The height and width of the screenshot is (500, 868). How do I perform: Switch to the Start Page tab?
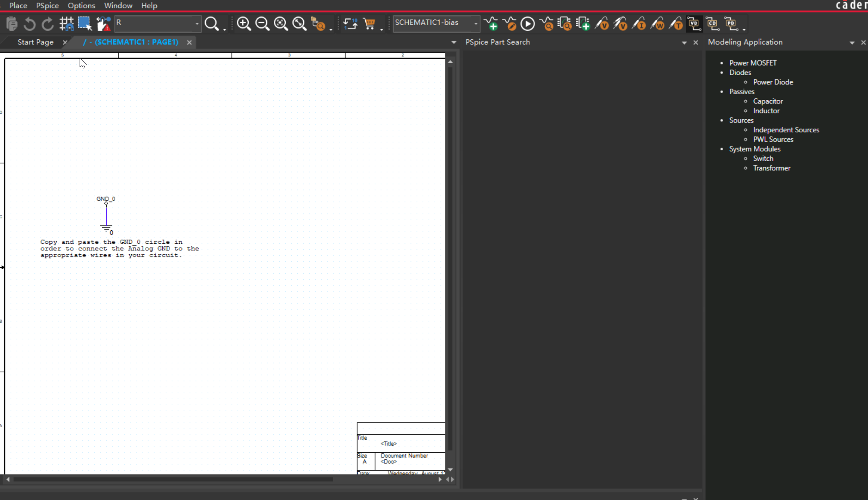(x=35, y=42)
